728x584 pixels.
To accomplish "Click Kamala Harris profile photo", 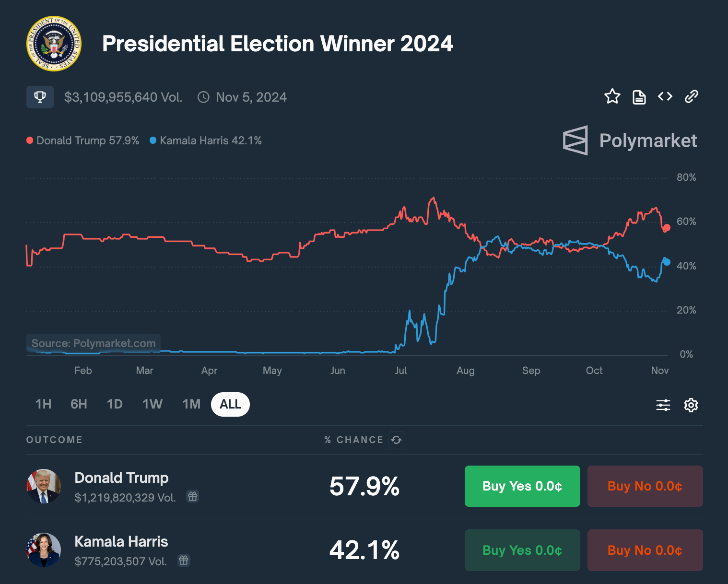I will click(x=44, y=550).
